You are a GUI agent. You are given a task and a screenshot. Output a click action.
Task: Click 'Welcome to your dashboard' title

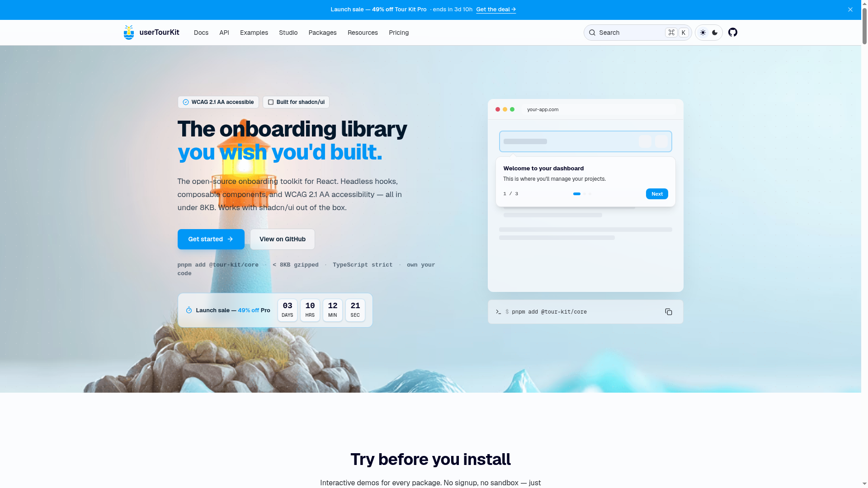click(543, 169)
